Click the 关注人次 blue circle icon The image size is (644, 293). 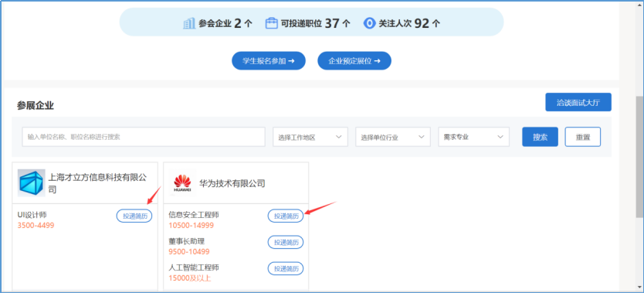tap(369, 23)
